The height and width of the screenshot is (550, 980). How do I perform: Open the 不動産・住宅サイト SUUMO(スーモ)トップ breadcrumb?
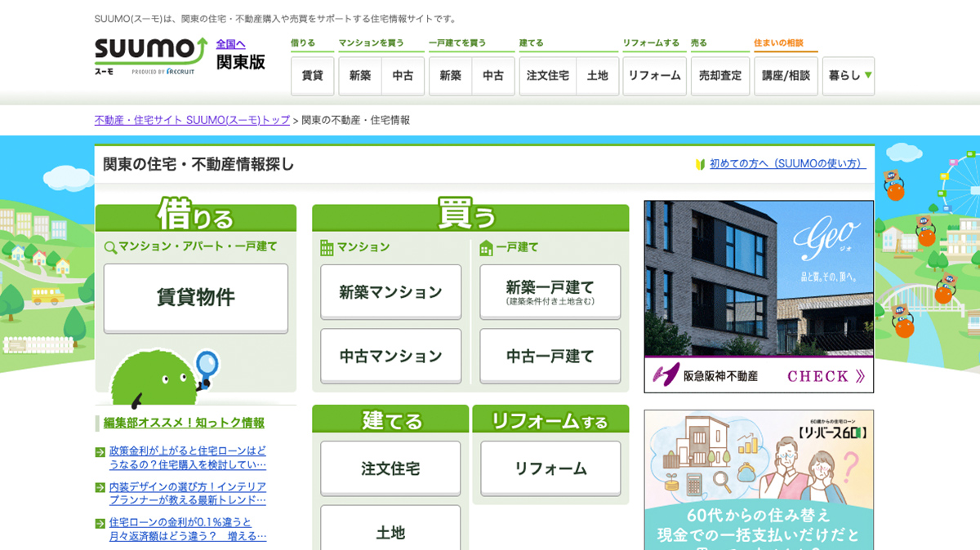(x=193, y=120)
